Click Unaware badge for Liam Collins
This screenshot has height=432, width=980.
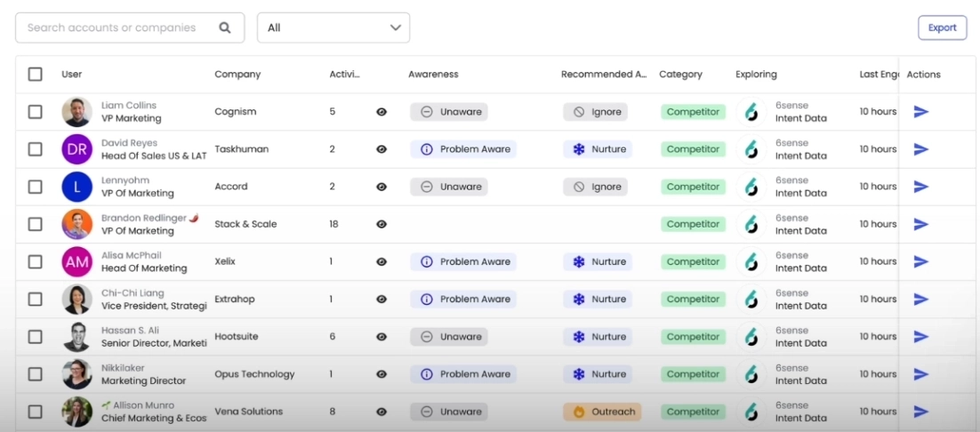pos(449,112)
